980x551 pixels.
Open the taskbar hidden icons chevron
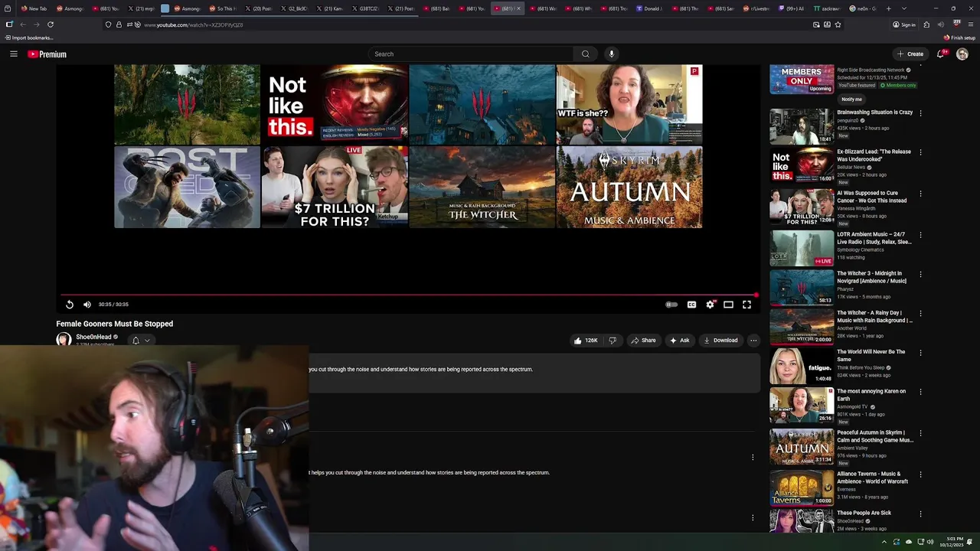click(884, 542)
